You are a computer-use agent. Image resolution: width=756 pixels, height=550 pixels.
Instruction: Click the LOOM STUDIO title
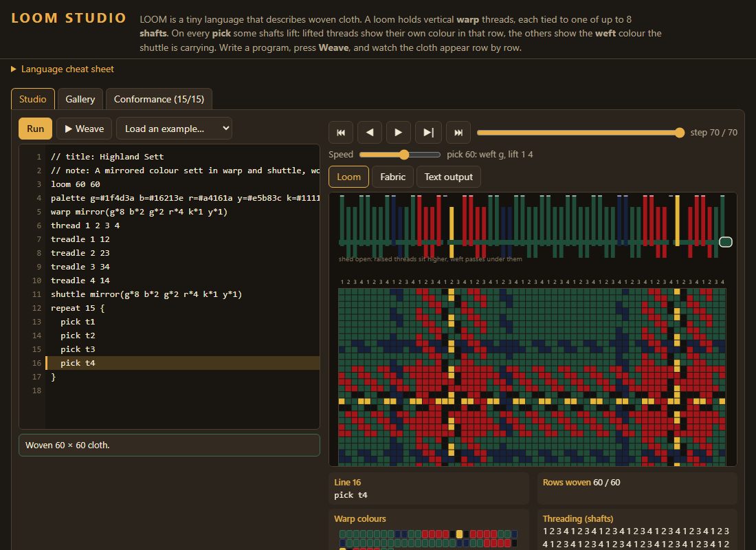[69, 18]
